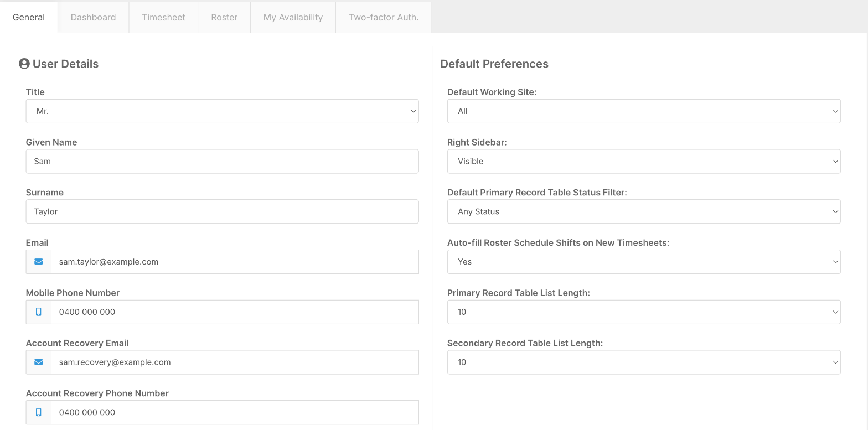The width and height of the screenshot is (868, 430).
Task: Click the Secondary Record Table List Length: label
Action: click(x=525, y=343)
